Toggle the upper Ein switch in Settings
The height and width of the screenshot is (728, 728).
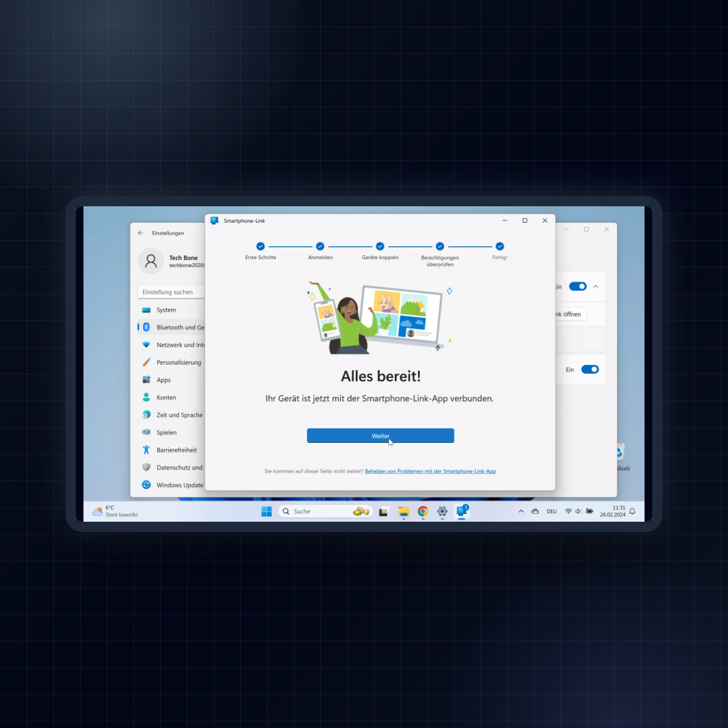[578, 286]
